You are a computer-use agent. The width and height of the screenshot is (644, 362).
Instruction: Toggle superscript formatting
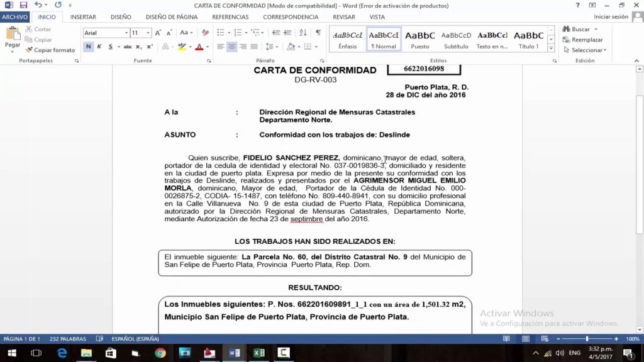[150, 47]
